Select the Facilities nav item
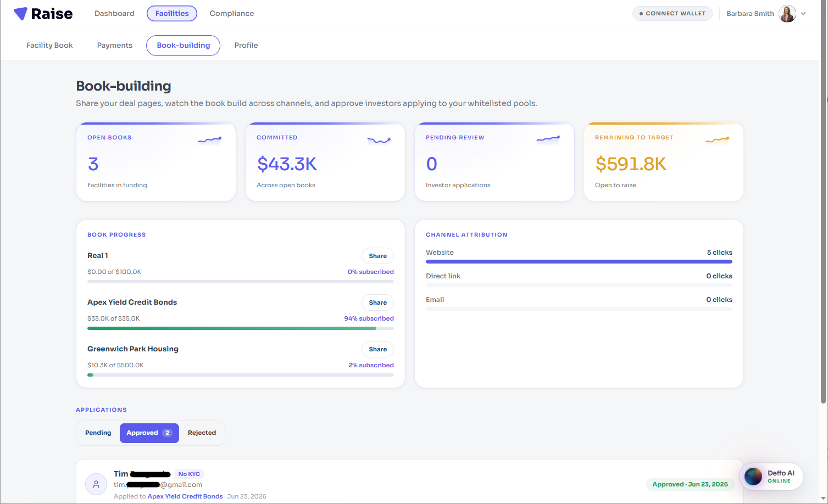The width and height of the screenshot is (828, 504). (172, 14)
